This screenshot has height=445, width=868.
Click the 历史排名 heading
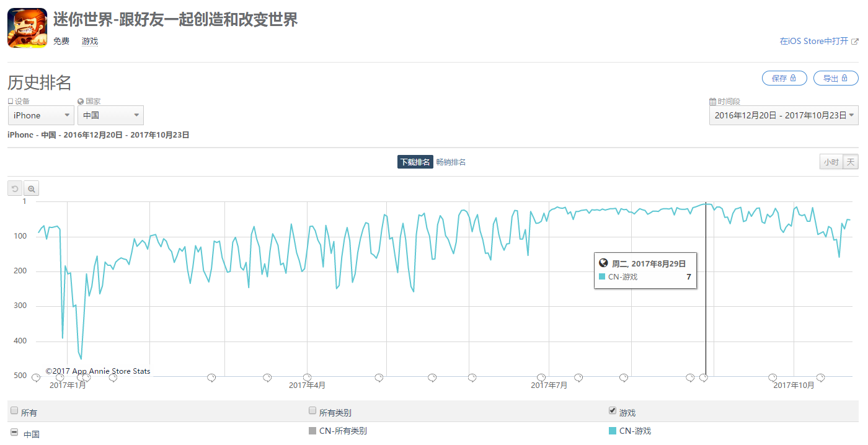tap(40, 82)
